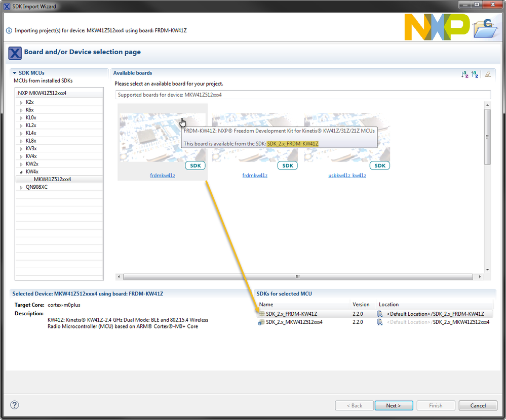
Task: Click the location path ending SDK_2.x_FRDM-KW41Z
Action: (x=435, y=314)
